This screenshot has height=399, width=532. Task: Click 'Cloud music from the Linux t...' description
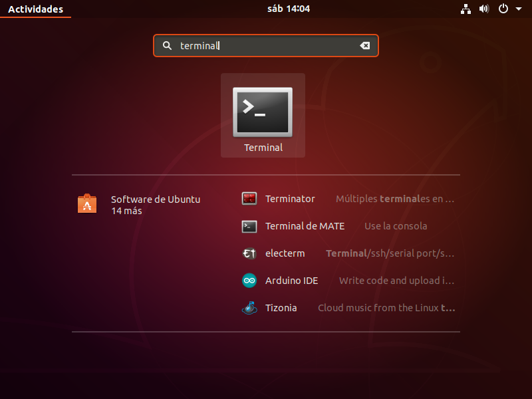tap(386, 308)
